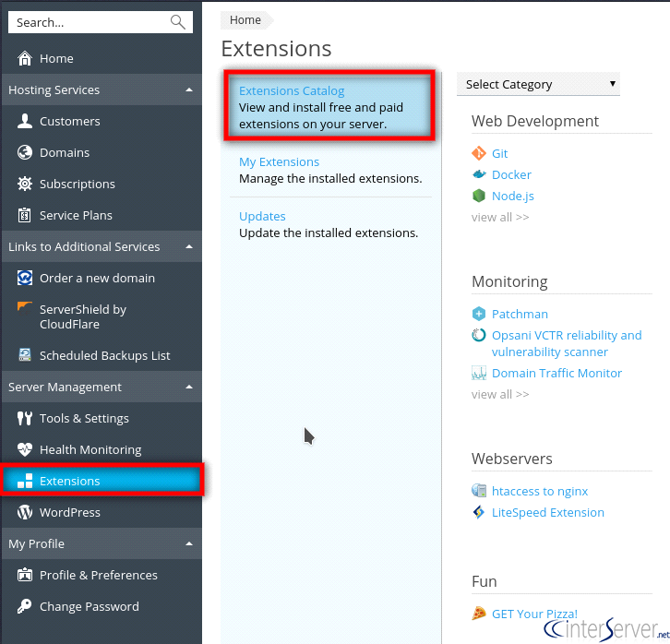Click the WordPress logo icon
Image resolution: width=670 pixels, height=644 pixels.
[x=25, y=512]
